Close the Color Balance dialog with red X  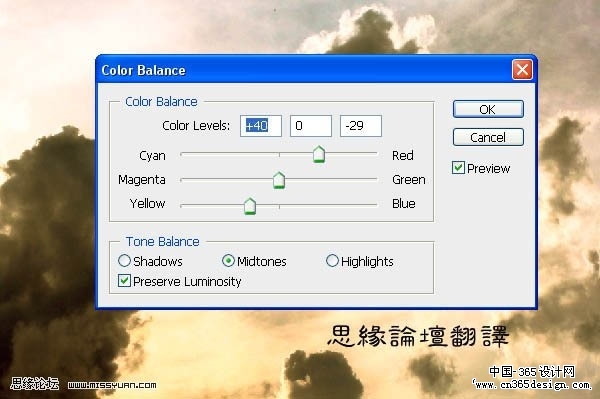[x=522, y=70]
